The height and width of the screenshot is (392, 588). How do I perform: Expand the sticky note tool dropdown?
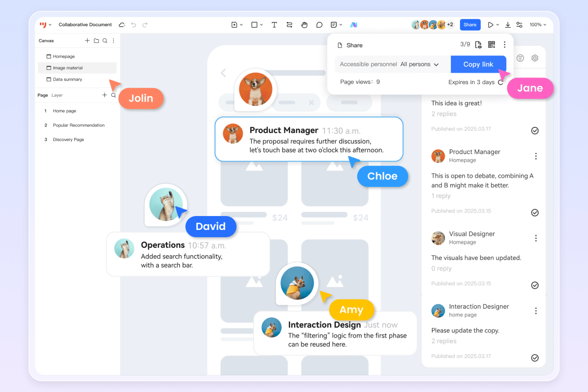point(341,25)
